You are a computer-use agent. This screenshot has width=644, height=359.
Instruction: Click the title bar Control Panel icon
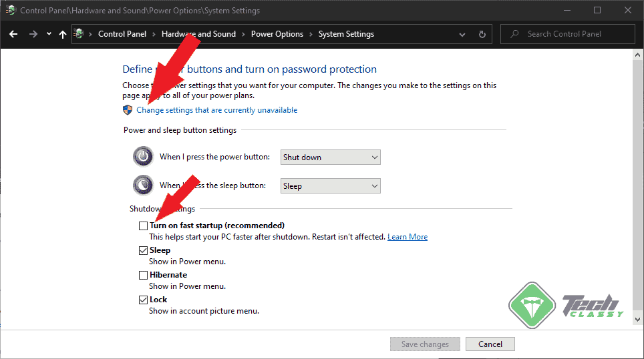pos(11,10)
